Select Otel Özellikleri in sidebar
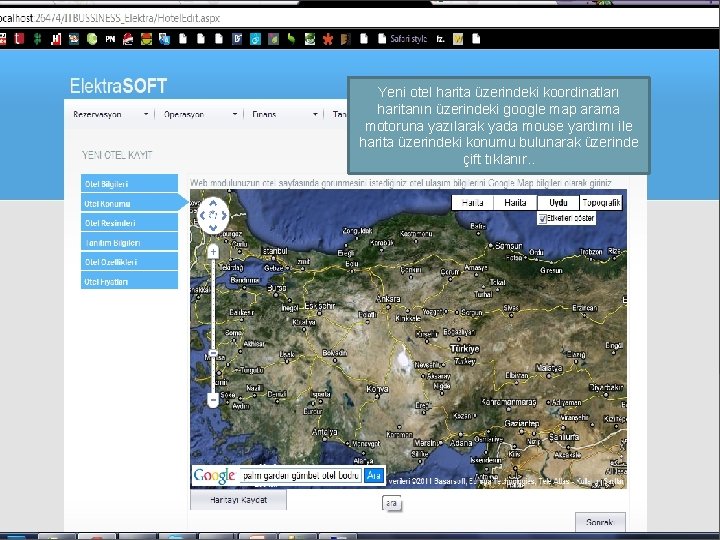 [x=129, y=262]
